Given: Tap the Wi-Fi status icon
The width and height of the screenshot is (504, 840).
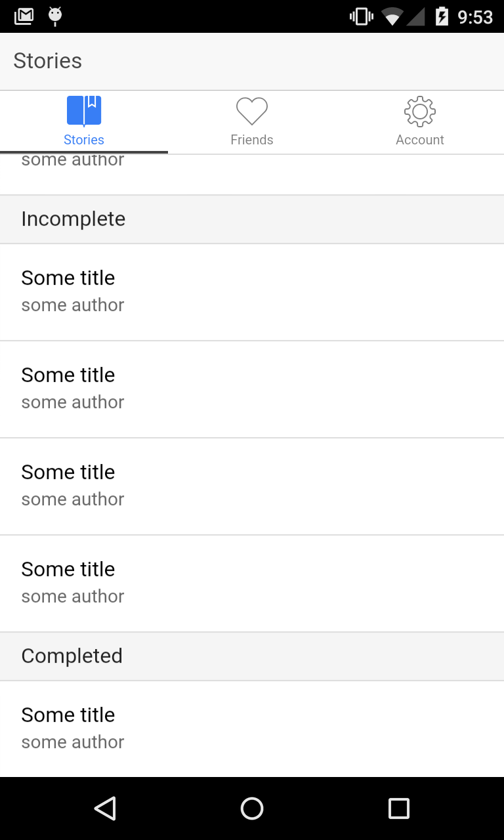Looking at the screenshot, I should [392, 16].
